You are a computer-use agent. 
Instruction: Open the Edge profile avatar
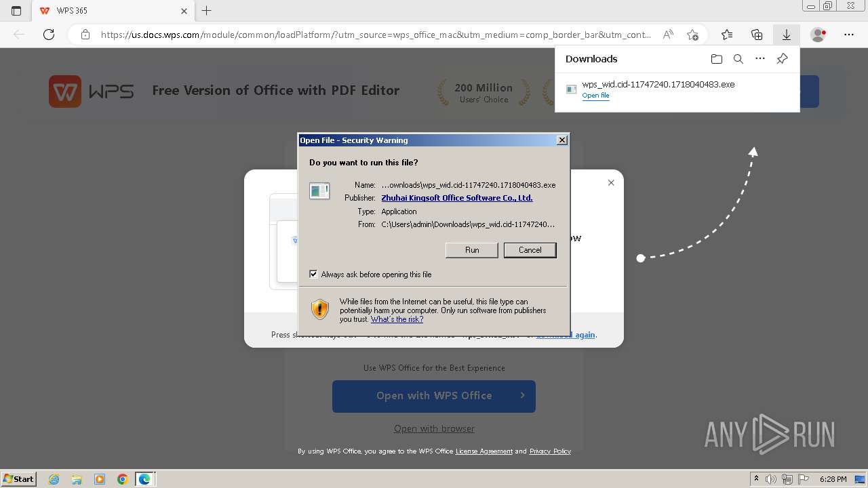click(x=818, y=35)
